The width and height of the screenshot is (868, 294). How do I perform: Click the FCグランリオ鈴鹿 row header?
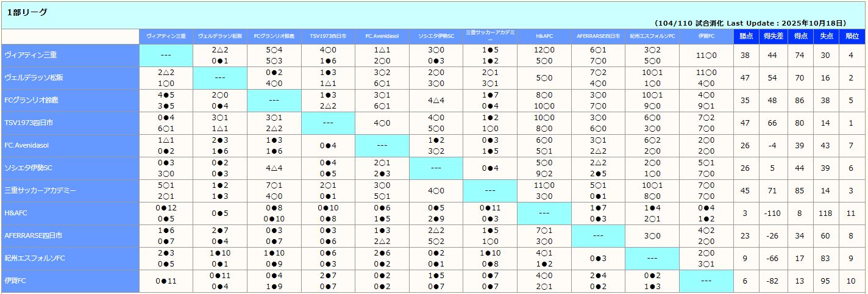tap(32, 101)
